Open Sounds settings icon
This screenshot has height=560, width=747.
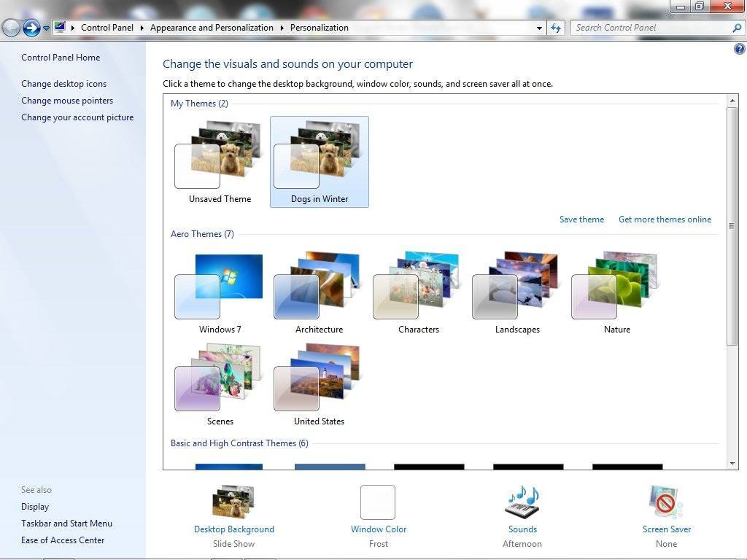coord(522,502)
